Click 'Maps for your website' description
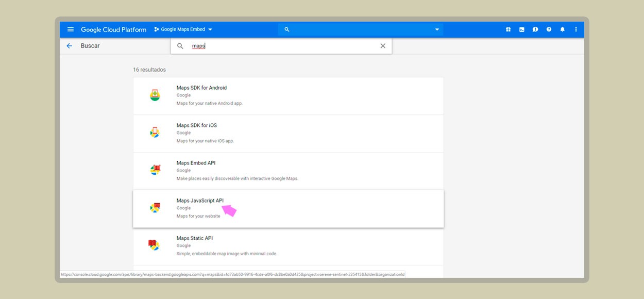 [198, 216]
